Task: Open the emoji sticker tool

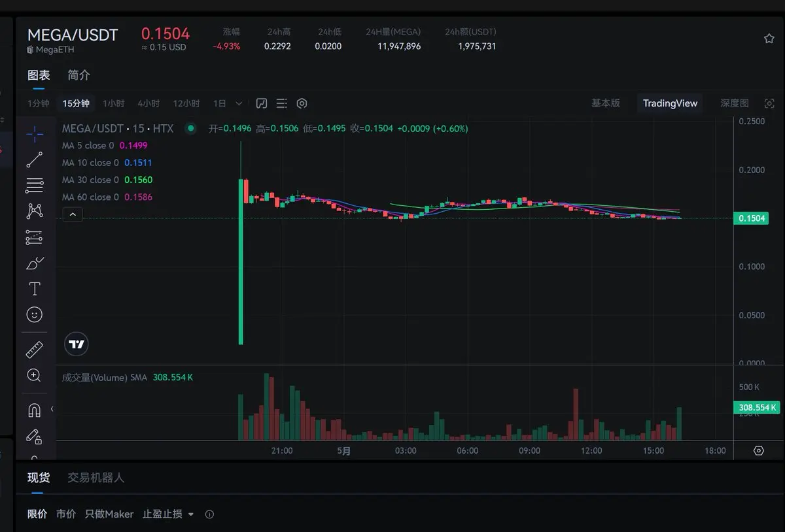Action: (35, 315)
